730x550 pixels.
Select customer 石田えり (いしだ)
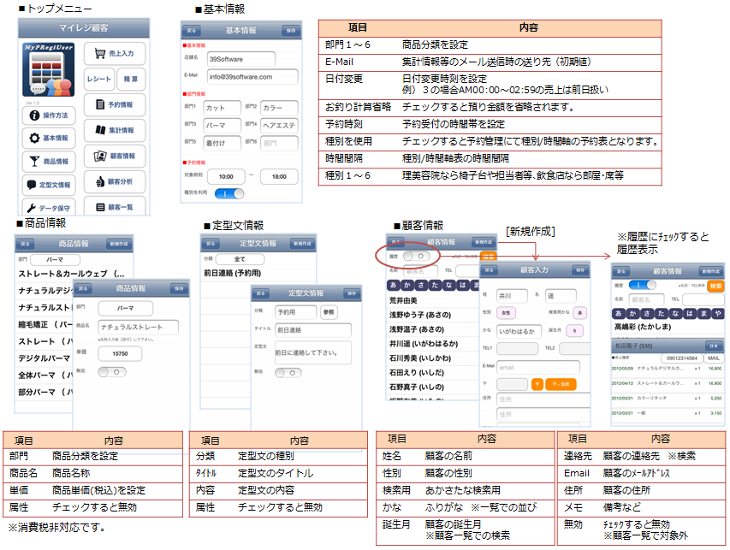(433, 373)
